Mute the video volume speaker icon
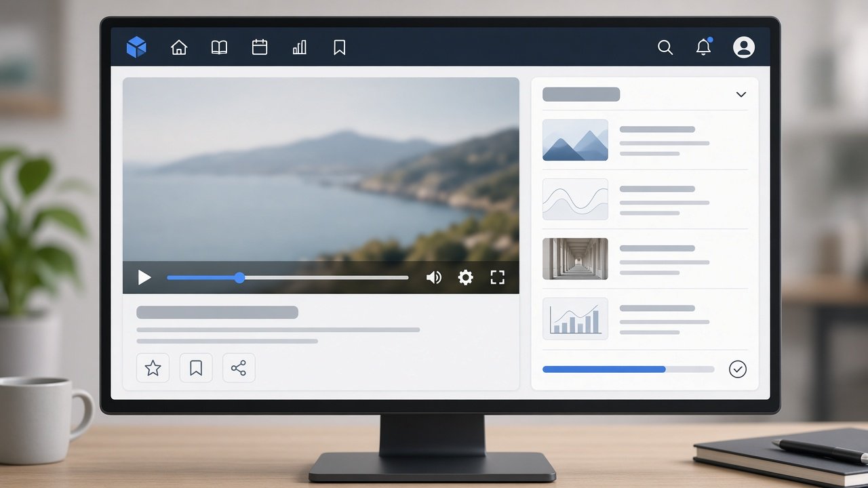The height and width of the screenshot is (488, 868). tap(434, 277)
